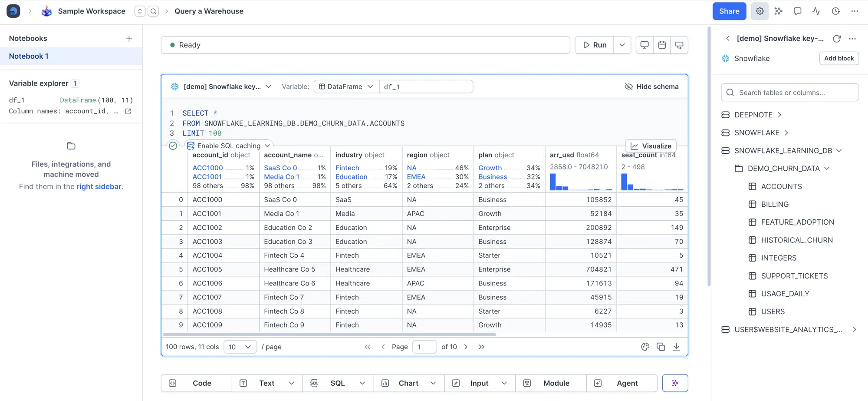Open df_1 variable in external view icon
868x401 pixels.
point(128,111)
